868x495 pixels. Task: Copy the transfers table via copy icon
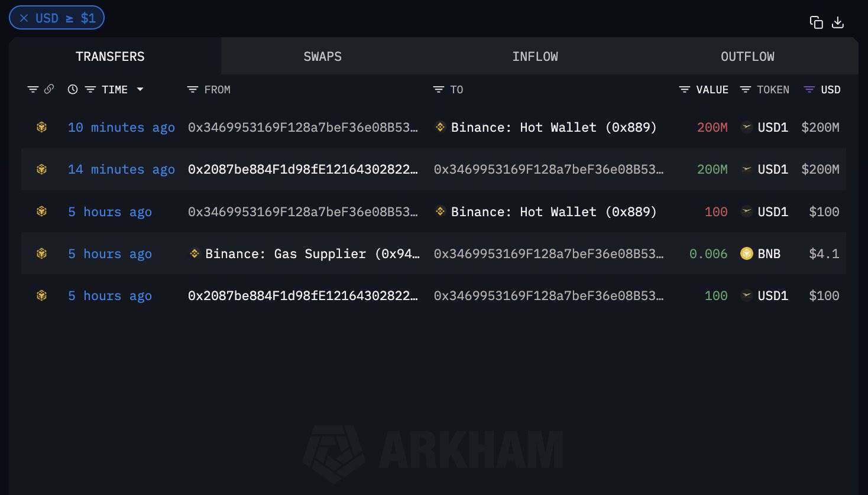(x=816, y=22)
